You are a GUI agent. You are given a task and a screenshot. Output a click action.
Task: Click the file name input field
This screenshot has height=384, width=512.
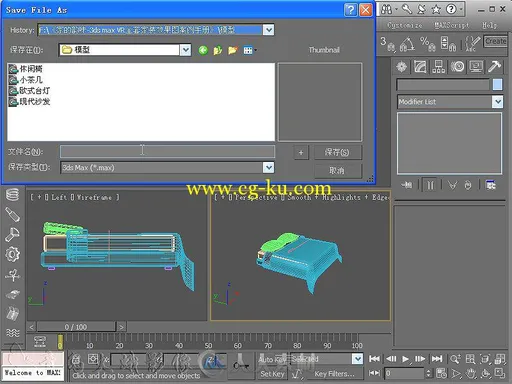167,152
